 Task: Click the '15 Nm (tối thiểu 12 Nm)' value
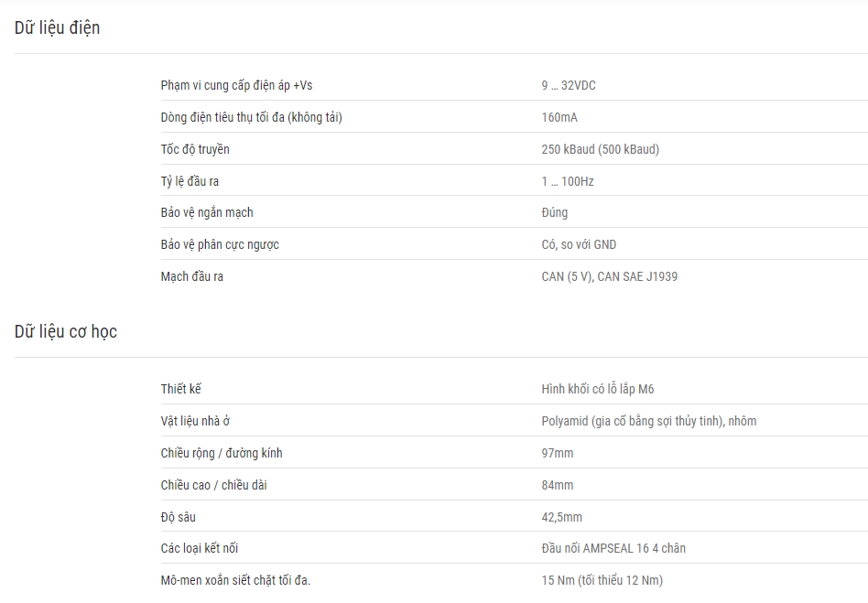602,580
